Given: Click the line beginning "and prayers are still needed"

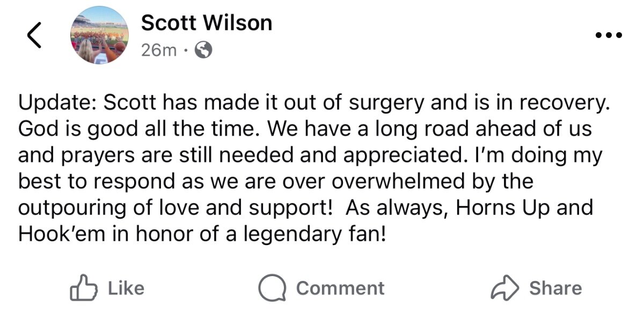Looking at the screenshot, I should point(310,155).
